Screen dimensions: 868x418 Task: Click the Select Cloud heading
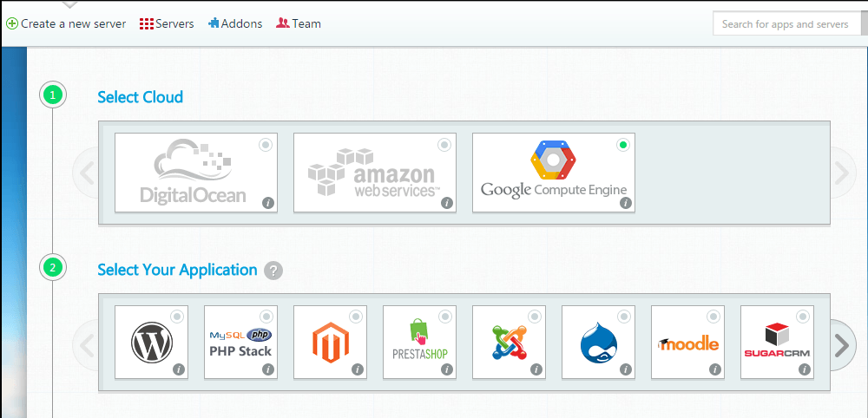coord(140,97)
